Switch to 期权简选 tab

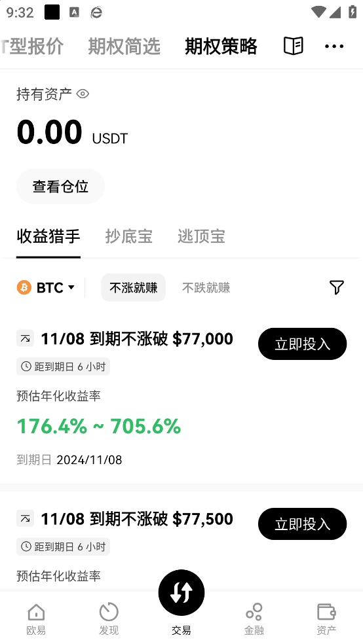(x=124, y=46)
